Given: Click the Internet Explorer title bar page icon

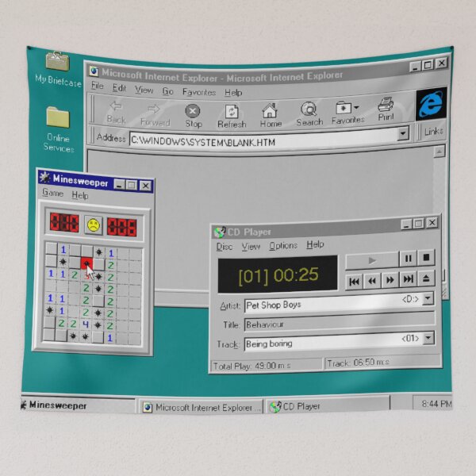Looking at the screenshot, I should click(94, 71).
